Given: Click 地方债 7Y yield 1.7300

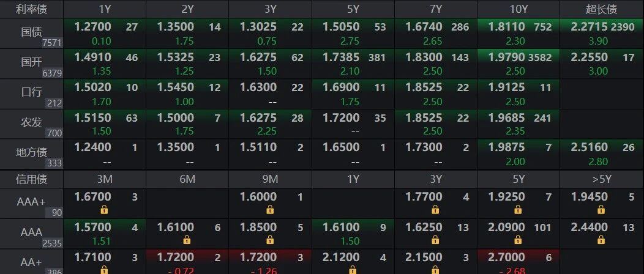Looking at the screenshot, I should 424,147.
